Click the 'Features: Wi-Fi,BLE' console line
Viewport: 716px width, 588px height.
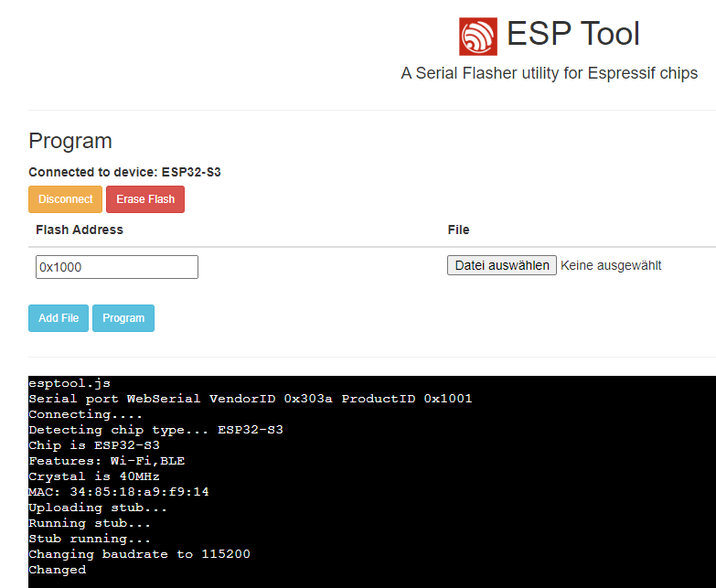(106, 461)
